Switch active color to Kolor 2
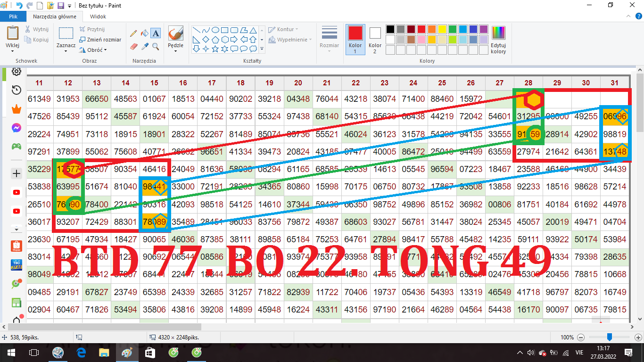Screen dimensions: 644x362 (375, 40)
